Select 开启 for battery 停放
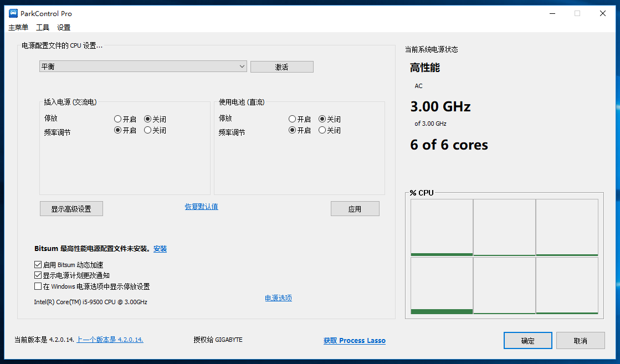 click(293, 119)
